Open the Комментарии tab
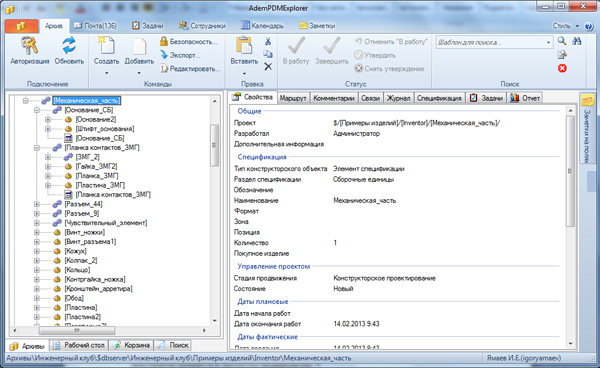Image resolution: width=600 pixels, height=368 pixels. click(x=334, y=98)
